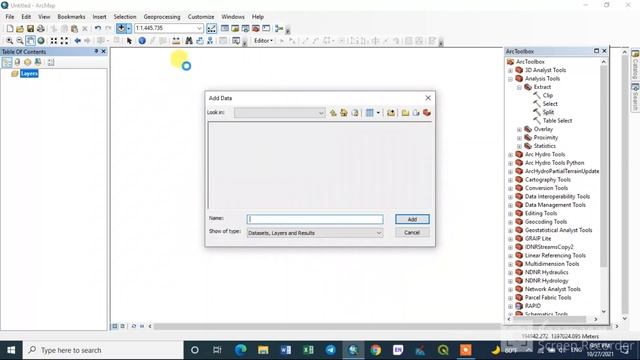Screen dimensions: 640x360
Task: Open the Split tool in ArcToolbox
Action: (x=548, y=112)
